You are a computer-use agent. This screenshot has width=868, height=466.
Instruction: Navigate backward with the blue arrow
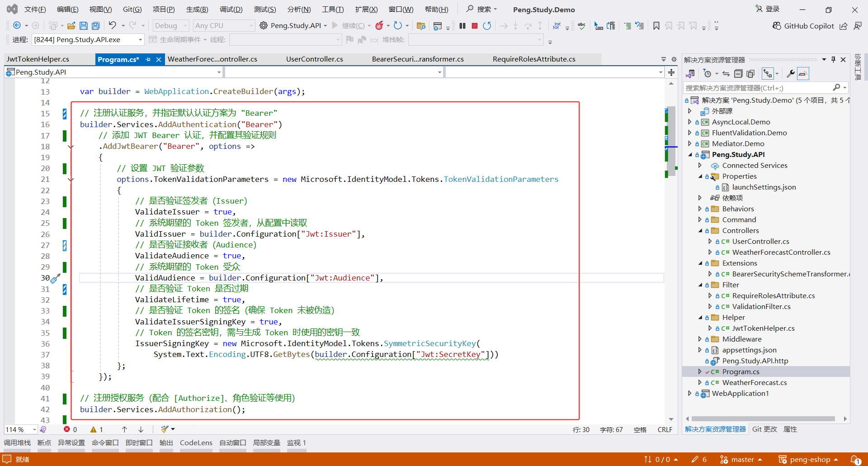click(x=17, y=25)
